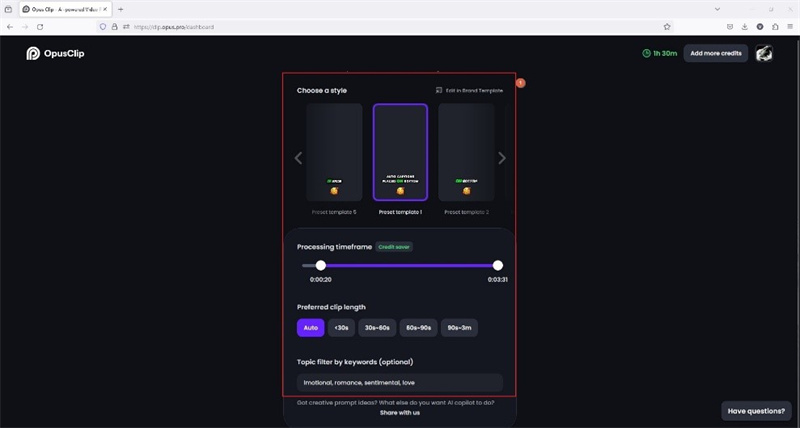Reload the page with refresh icon
The width and height of the screenshot is (800, 428).
40,27
